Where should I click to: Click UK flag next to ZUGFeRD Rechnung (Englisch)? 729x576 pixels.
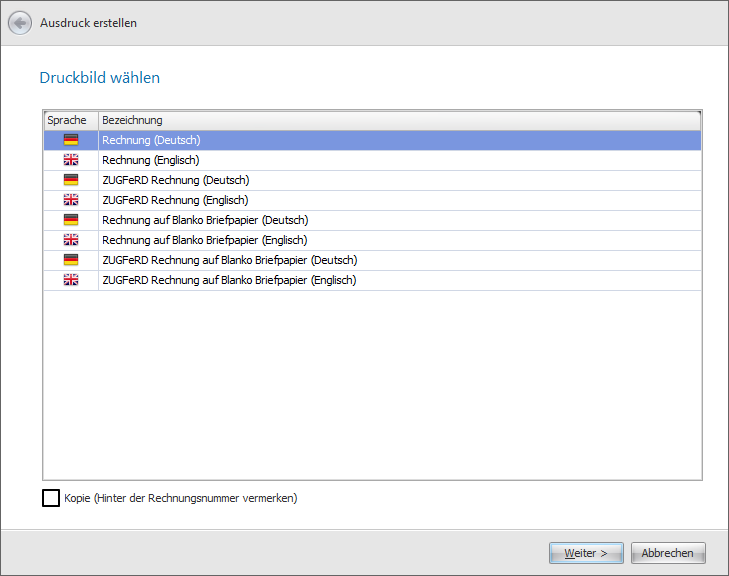[71, 200]
